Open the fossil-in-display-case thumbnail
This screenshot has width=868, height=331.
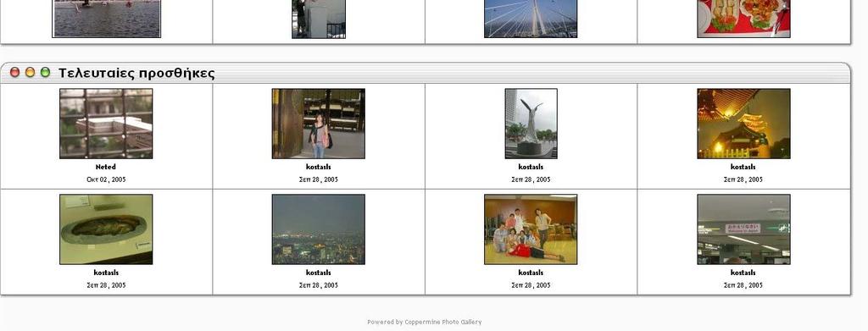(106, 229)
